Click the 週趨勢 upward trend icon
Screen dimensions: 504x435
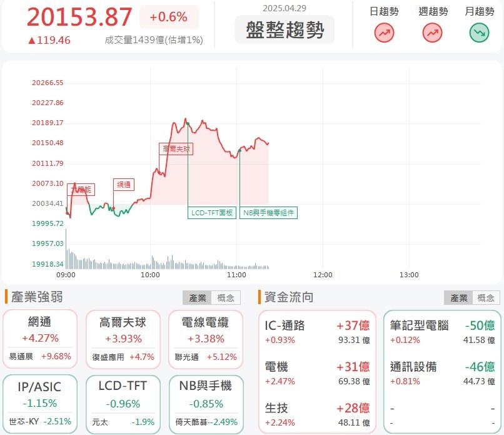coord(432,33)
